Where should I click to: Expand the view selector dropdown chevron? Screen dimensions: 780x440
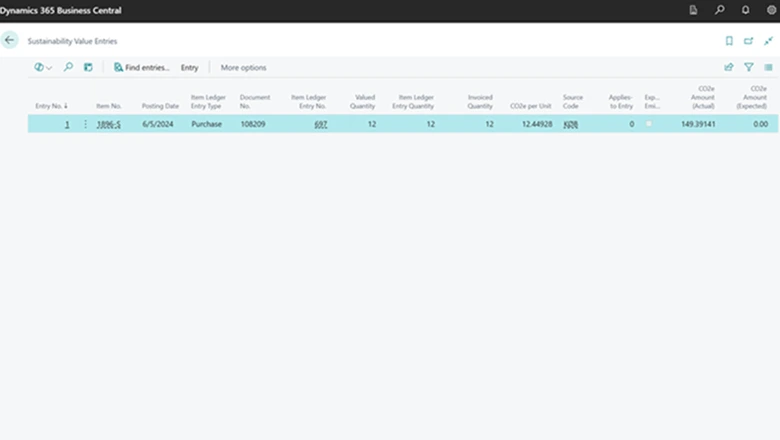tap(49, 67)
